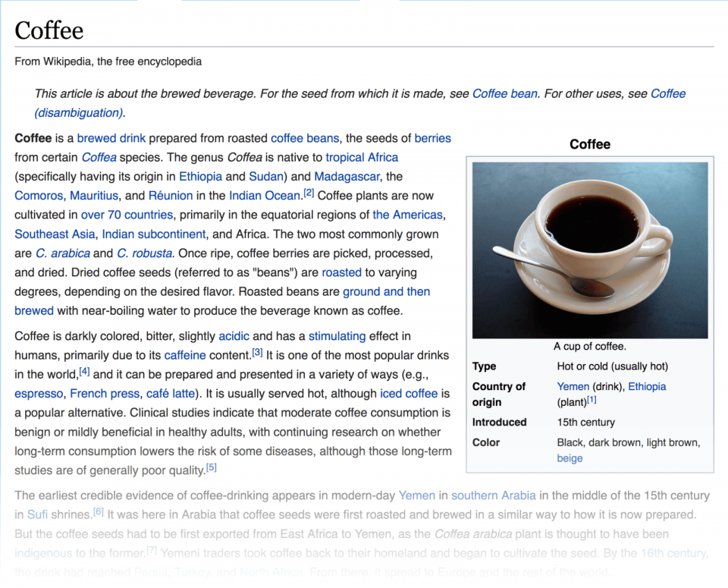728x588 pixels.
Task: Click the brewed drink link
Action: point(111,138)
